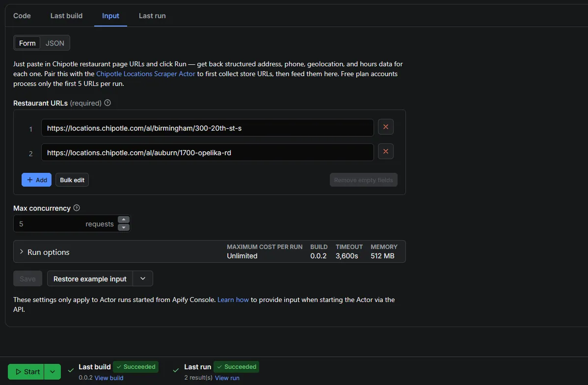This screenshot has width=588, height=385.
Task: Open Bulk edit for URLs
Action: [72, 180]
